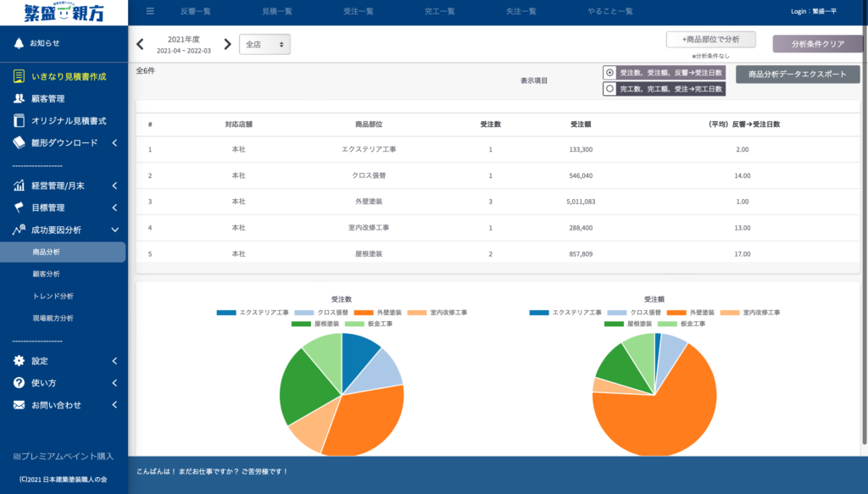This screenshot has height=494, width=868.
Task: Select 受注数、受注額 display radio button
Action: point(609,73)
